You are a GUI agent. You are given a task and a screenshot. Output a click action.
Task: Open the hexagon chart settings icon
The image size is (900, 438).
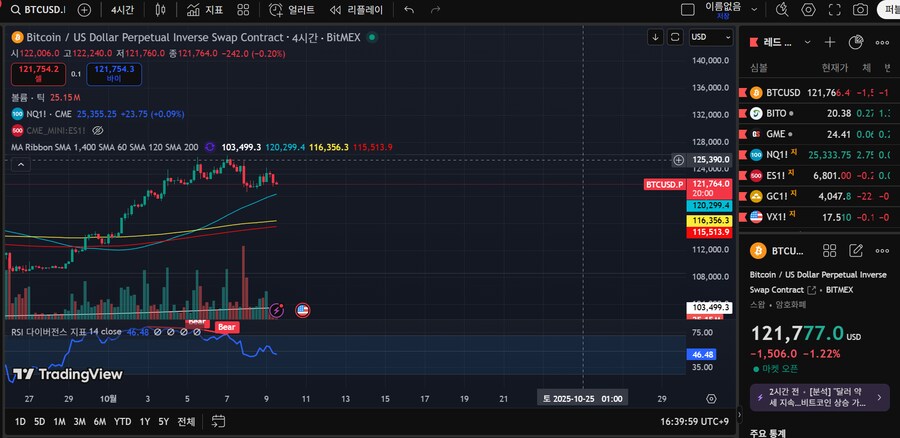[x=808, y=10]
